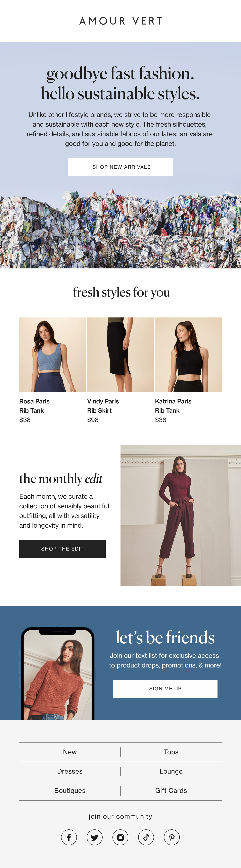Click the burgundy outfit monthly edit image
The width and height of the screenshot is (241, 868).
[x=181, y=515]
